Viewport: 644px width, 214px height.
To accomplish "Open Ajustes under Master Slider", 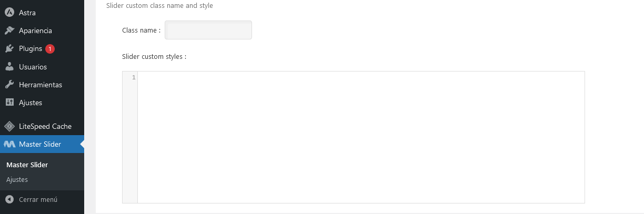I will 17,179.
